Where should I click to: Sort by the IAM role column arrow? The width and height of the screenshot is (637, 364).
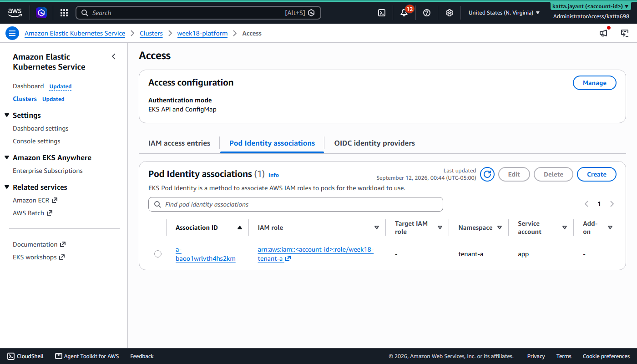click(x=377, y=227)
